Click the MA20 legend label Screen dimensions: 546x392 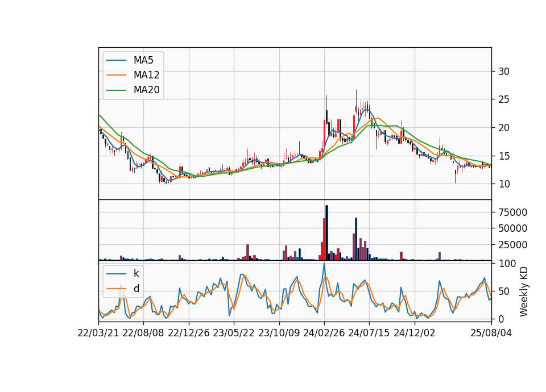tap(146, 90)
